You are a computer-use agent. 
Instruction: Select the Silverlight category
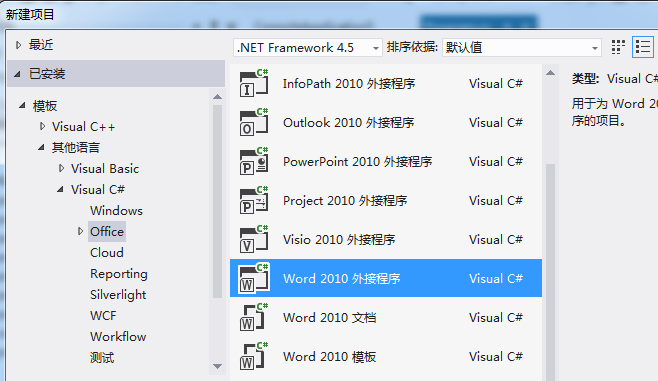pyautogui.click(x=118, y=295)
